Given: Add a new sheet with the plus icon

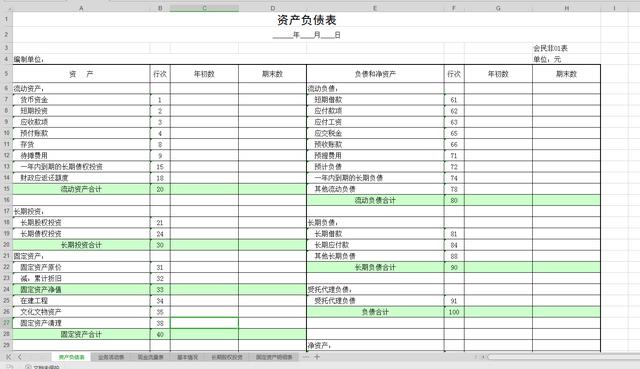Looking at the screenshot, I should tap(317, 357).
